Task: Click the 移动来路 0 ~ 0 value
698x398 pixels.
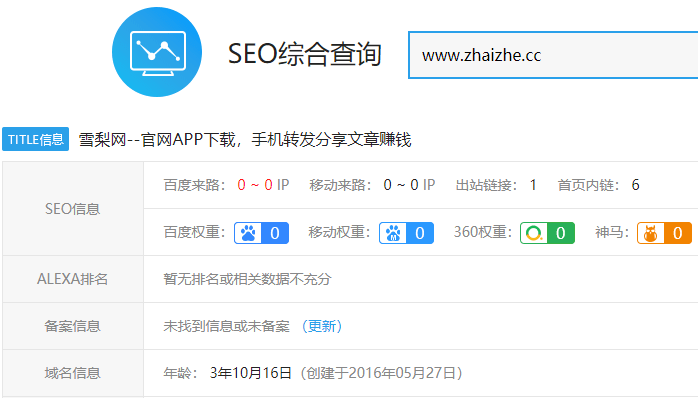Action: point(401,185)
